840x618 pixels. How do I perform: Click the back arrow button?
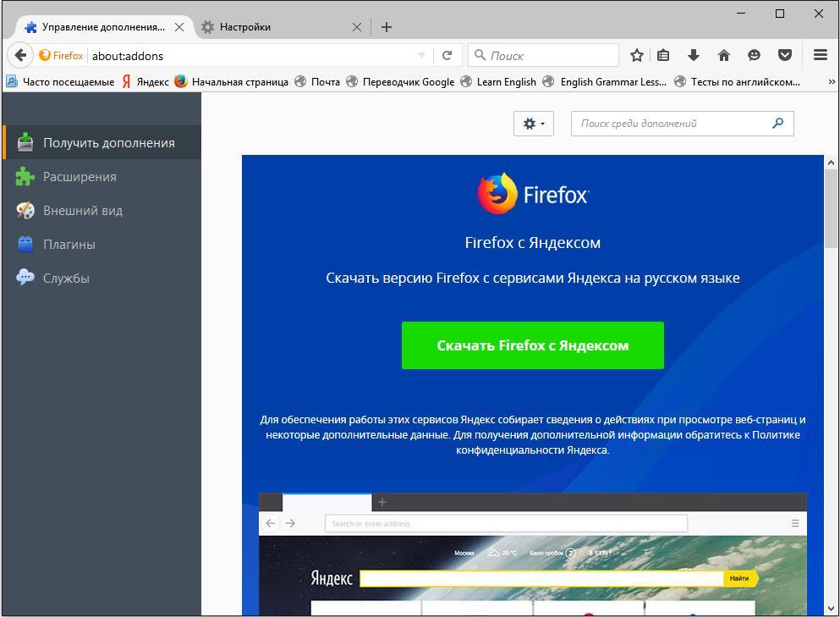[x=21, y=55]
